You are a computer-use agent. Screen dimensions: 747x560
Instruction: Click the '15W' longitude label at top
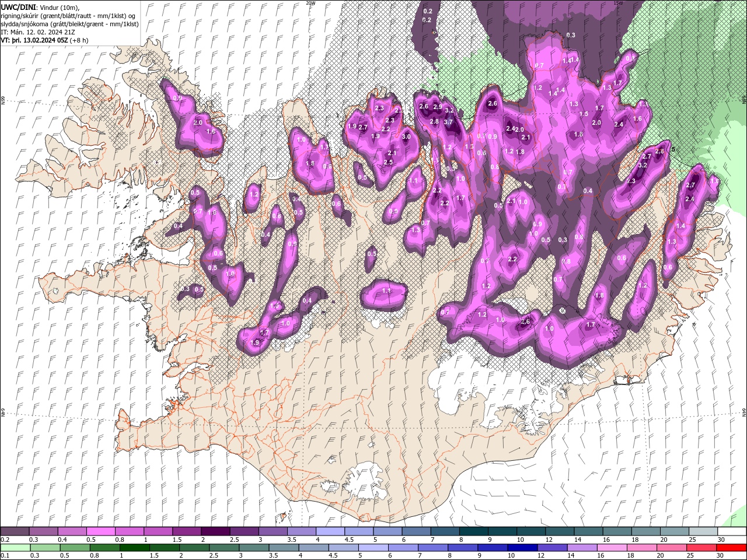[x=618, y=3]
